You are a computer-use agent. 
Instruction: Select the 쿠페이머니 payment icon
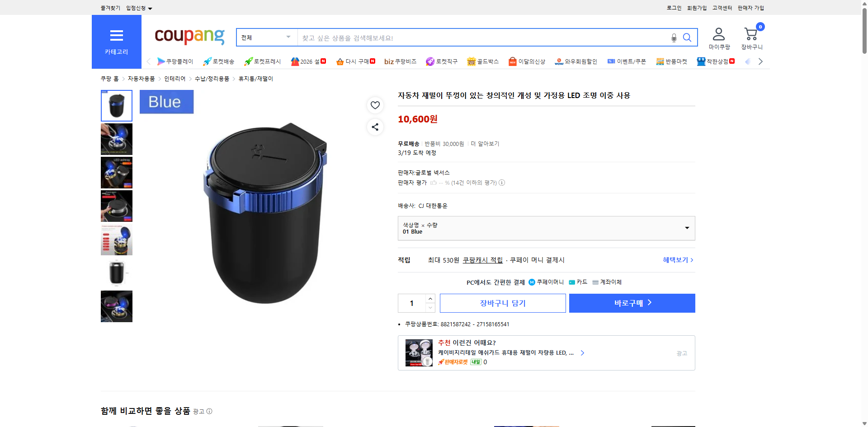point(531,282)
